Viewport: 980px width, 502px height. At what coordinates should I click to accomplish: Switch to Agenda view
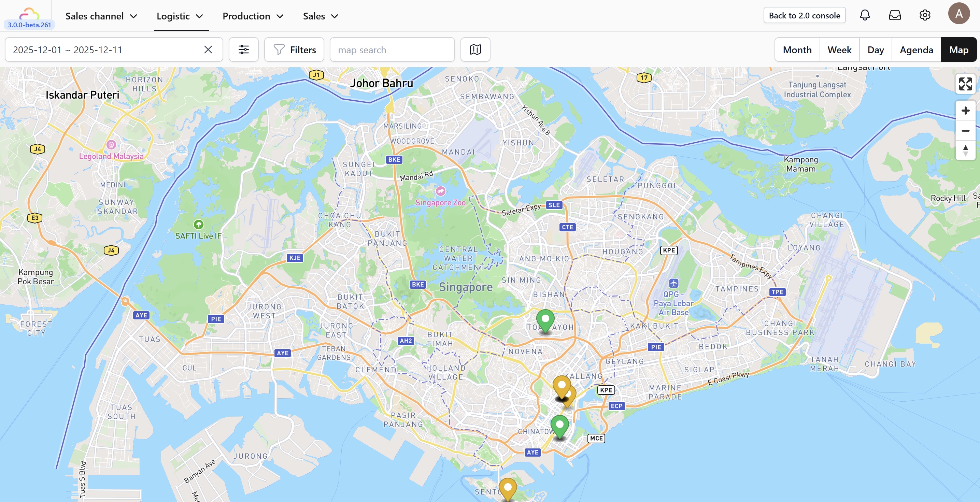click(x=916, y=50)
